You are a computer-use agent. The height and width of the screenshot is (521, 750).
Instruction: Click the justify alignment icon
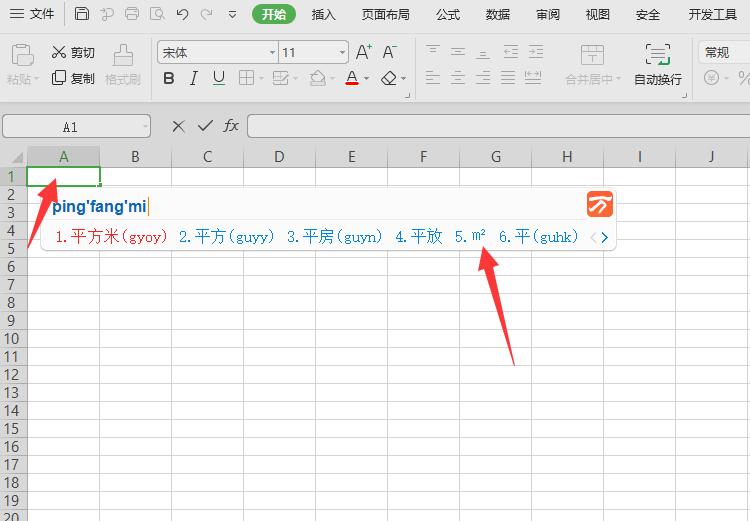508,78
